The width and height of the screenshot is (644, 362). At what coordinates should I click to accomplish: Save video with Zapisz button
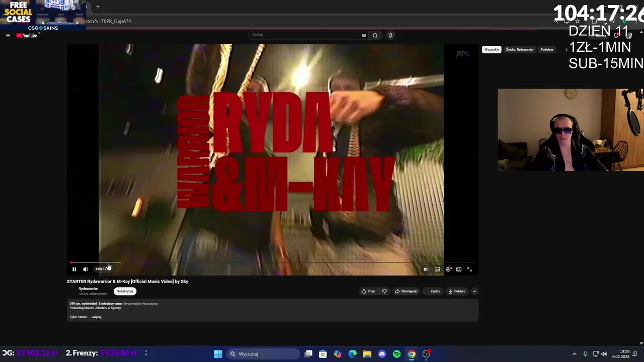point(433,291)
